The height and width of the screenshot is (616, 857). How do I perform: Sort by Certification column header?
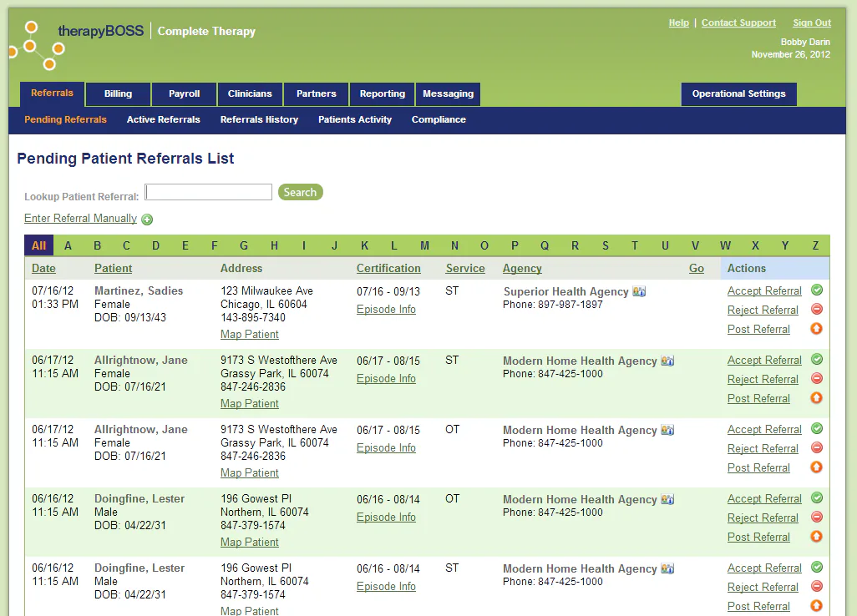tap(388, 268)
